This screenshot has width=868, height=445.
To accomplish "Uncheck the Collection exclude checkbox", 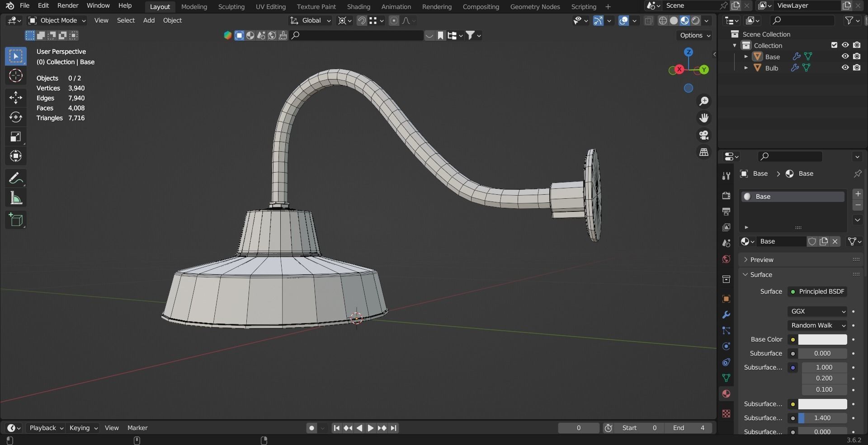I will (x=834, y=45).
